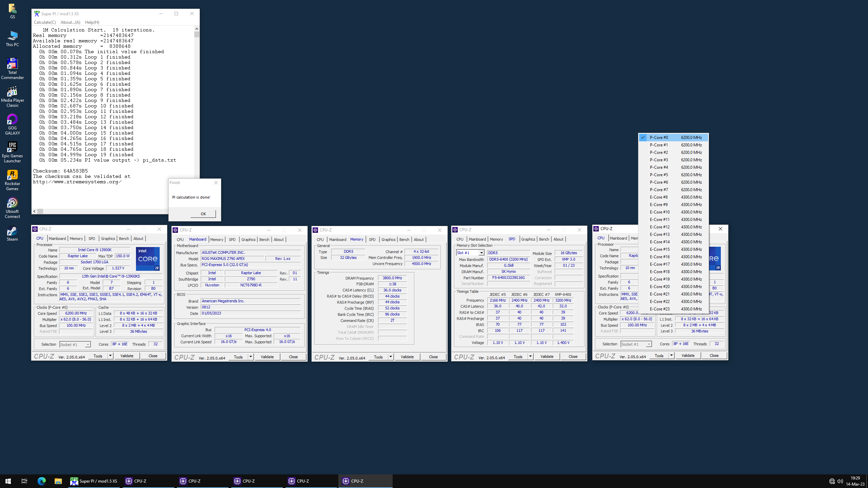Switch to Mainboard tab in fifth CPU-Z

(618, 238)
